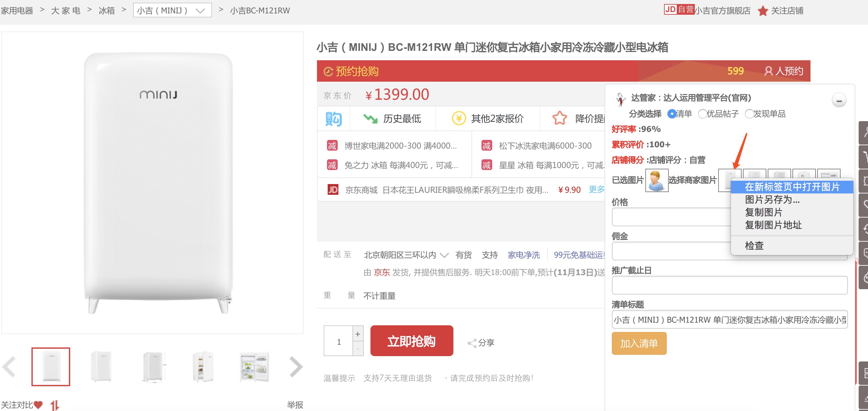Click the JD logo in 京东商城 row
Viewport: 868px width, 411px height.
333,190
